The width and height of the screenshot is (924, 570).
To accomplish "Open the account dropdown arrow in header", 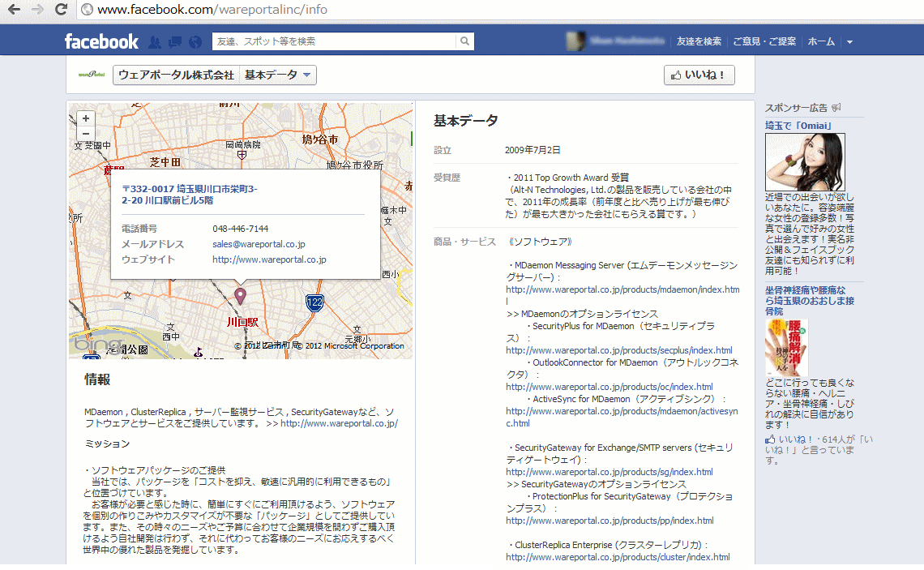I will click(x=849, y=42).
